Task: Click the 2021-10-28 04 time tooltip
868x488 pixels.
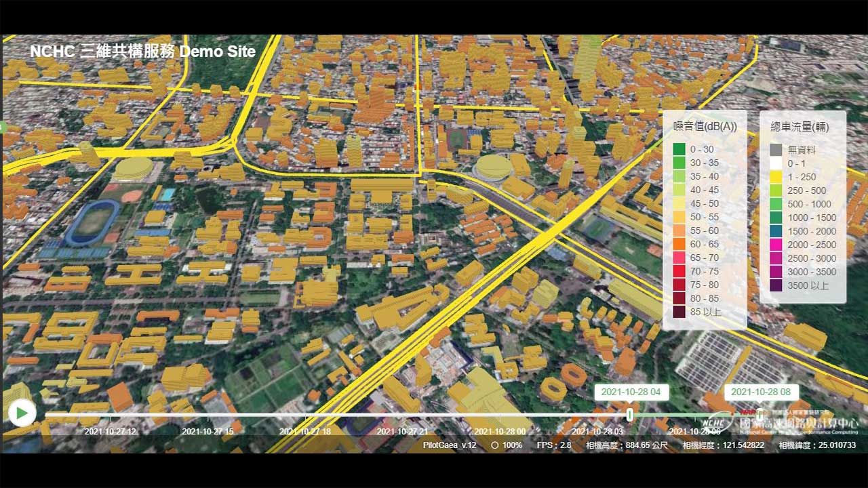Action: 631,392
